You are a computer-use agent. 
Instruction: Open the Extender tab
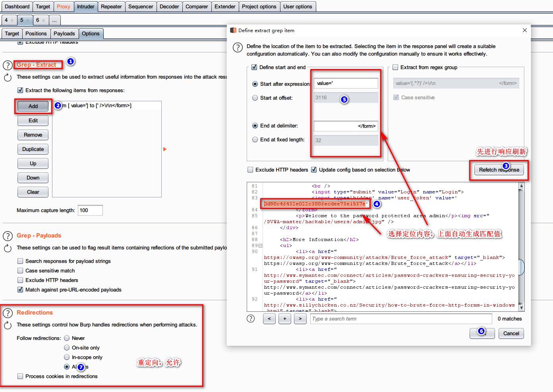tap(225, 6)
